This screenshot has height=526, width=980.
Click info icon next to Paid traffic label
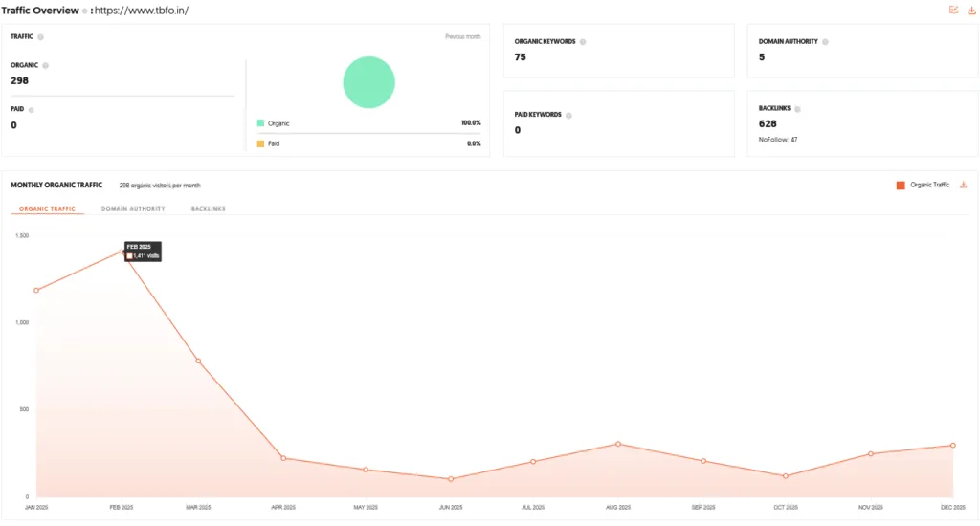(x=32, y=109)
